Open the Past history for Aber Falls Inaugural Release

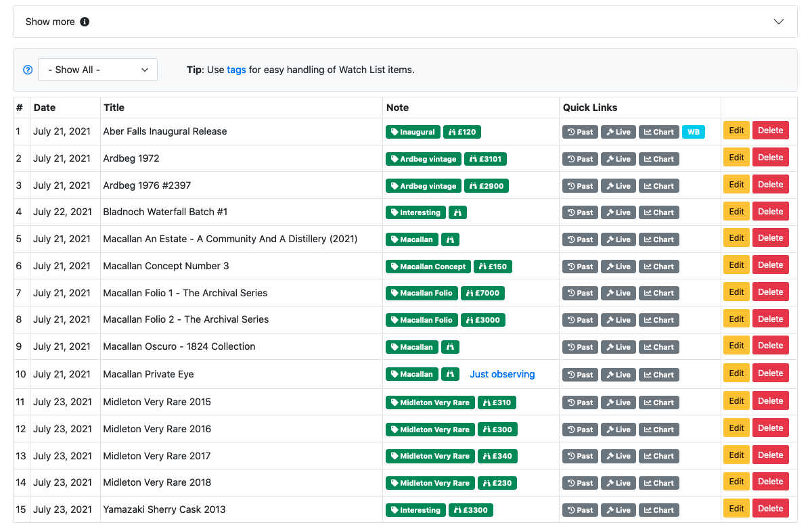click(x=580, y=131)
